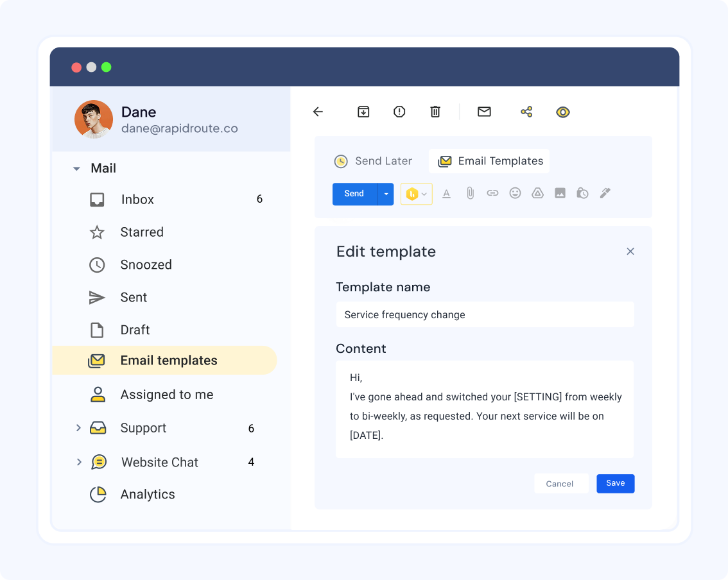Archive the current email
The image size is (728, 580).
click(363, 111)
